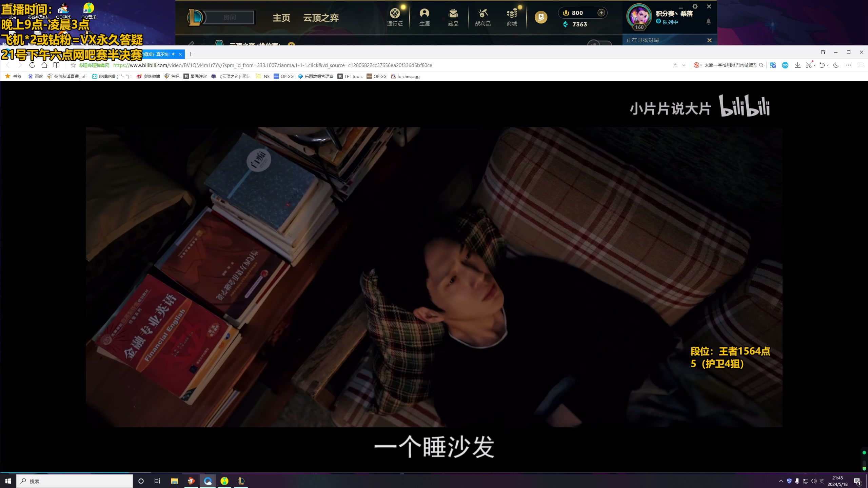Expand the address bar dropdown chevron
Screen dimensions: 868x488
tap(684, 65)
